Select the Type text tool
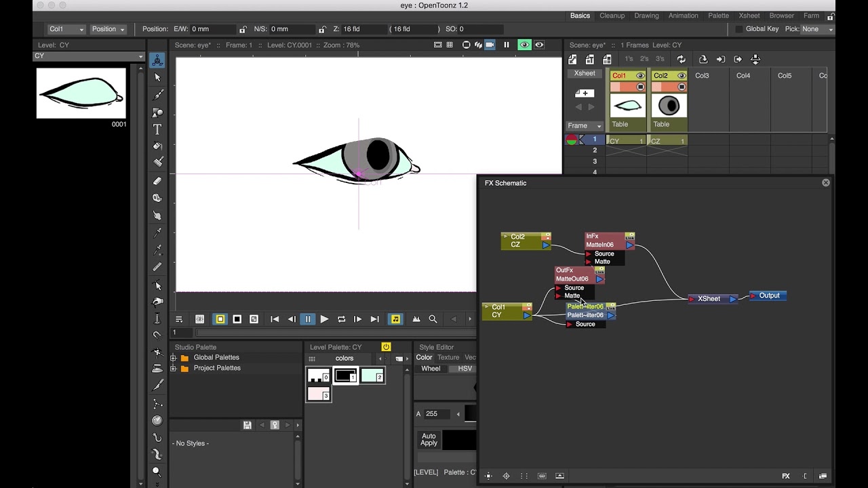 pyautogui.click(x=157, y=129)
